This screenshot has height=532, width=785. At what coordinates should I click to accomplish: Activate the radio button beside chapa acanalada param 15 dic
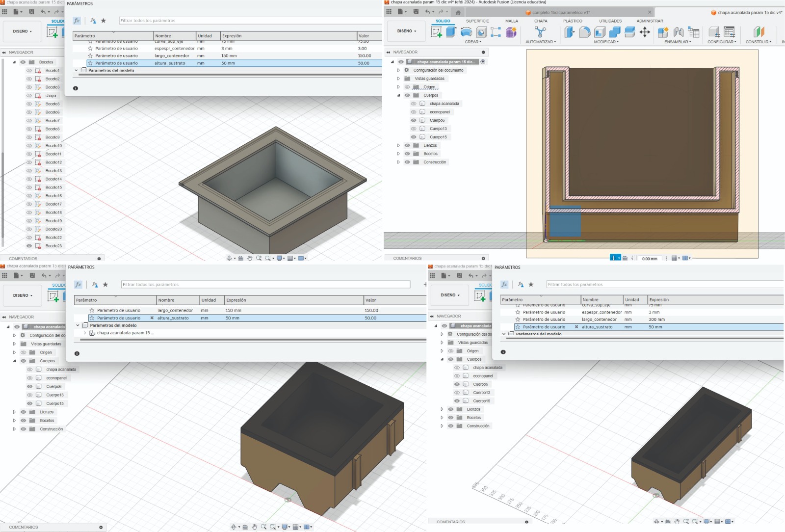[483, 62]
